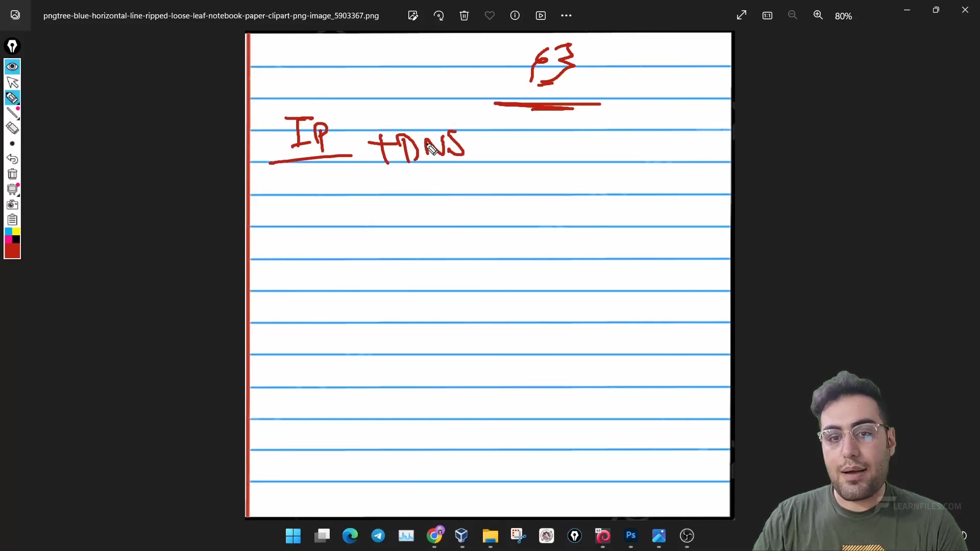The width and height of the screenshot is (980, 551).
Task: Clear all drawings with the toolbar trash can
Action: pos(12,174)
